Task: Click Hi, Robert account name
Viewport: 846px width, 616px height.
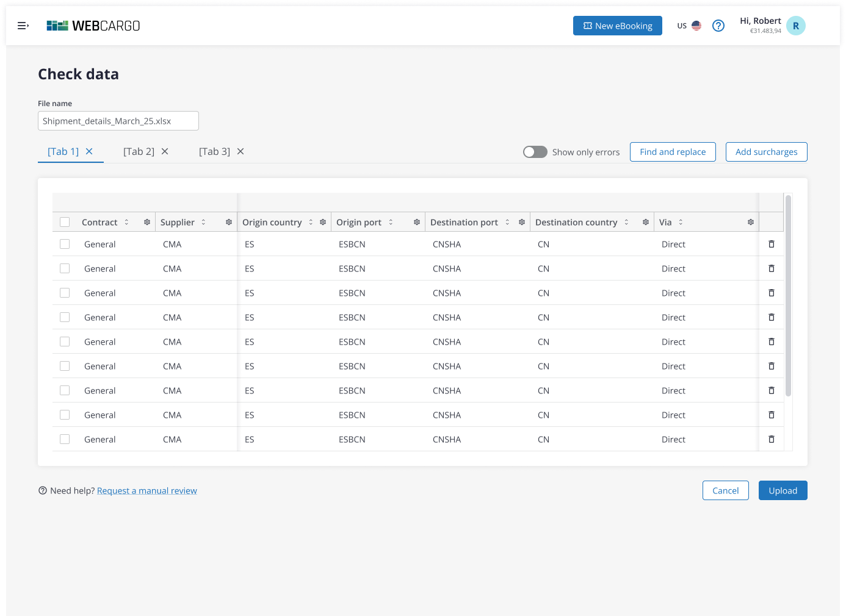Action: (x=761, y=21)
